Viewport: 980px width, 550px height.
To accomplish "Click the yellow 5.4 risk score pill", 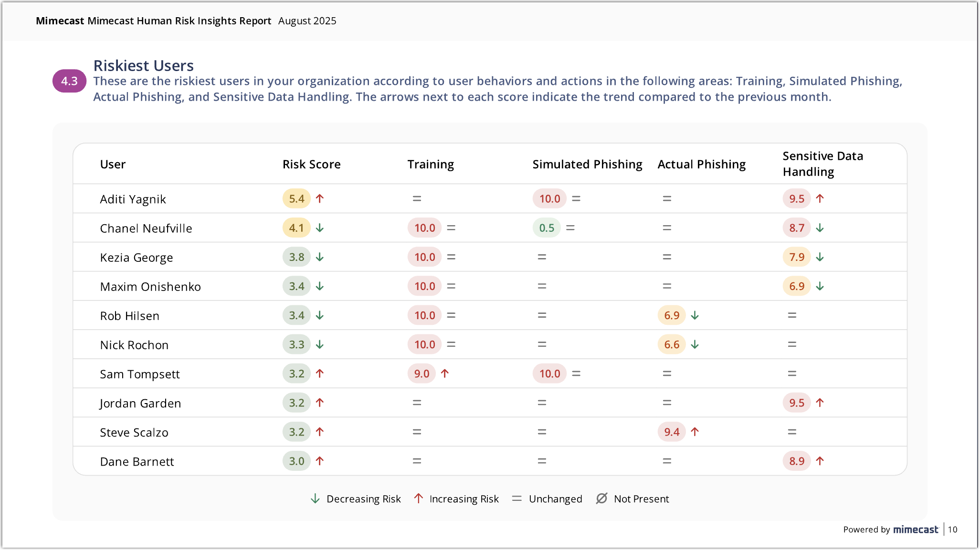I will pos(296,198).
